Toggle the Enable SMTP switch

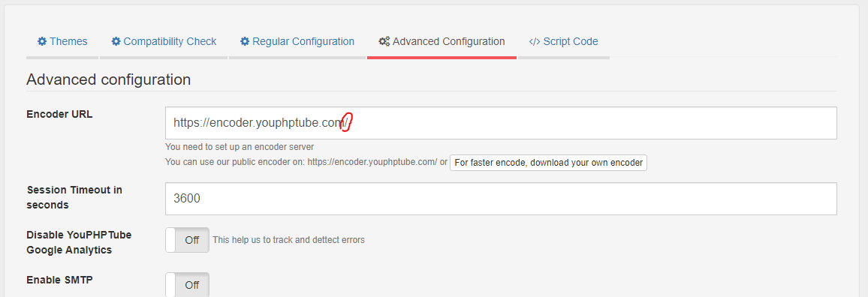pos(187,285)
